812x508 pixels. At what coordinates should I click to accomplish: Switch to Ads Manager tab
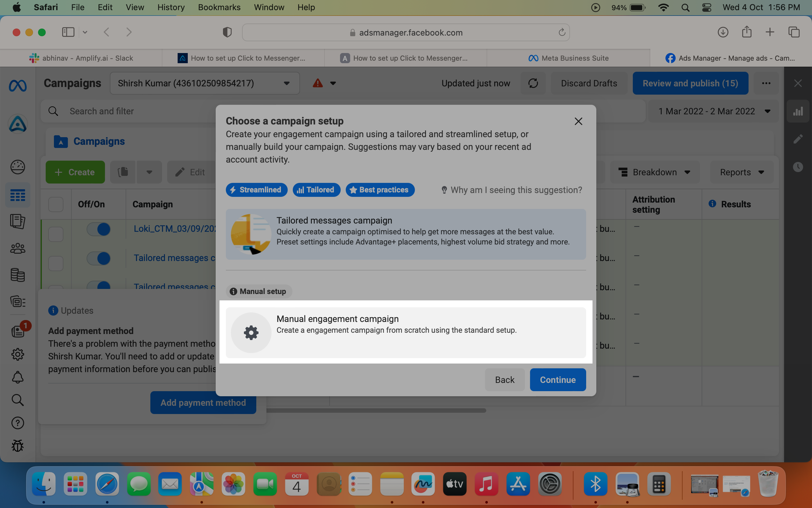click(x=730, y=58)
